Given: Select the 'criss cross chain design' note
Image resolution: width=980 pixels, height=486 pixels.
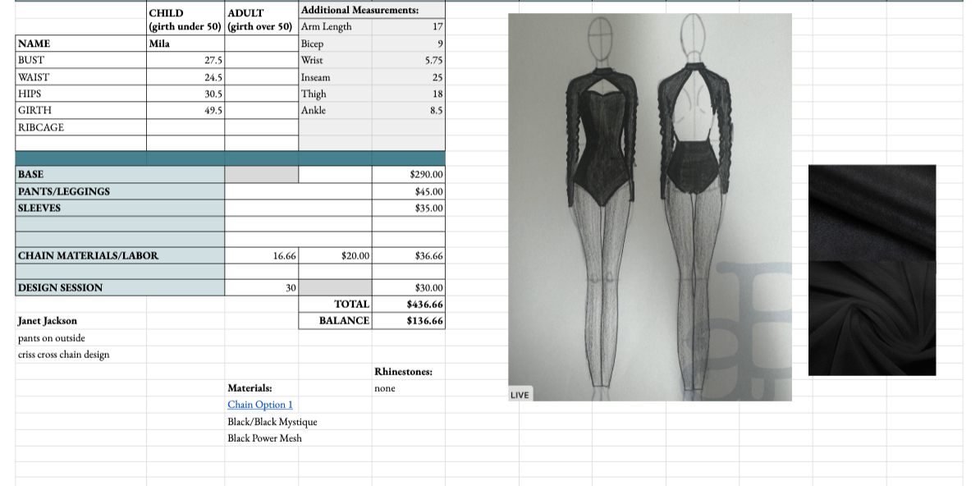Looking at the screenshot, I should 80,355.
